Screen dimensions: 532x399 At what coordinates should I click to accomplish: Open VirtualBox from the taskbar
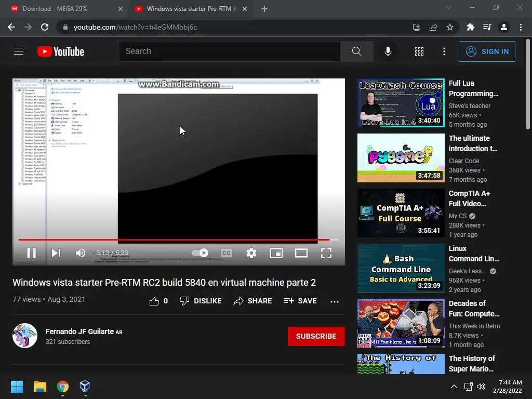pos(85,387)
